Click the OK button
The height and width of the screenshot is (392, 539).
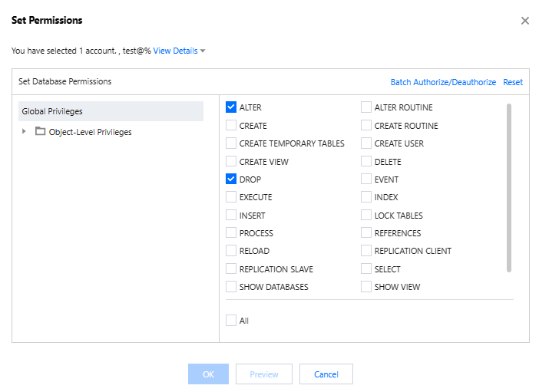coord(208,374)
